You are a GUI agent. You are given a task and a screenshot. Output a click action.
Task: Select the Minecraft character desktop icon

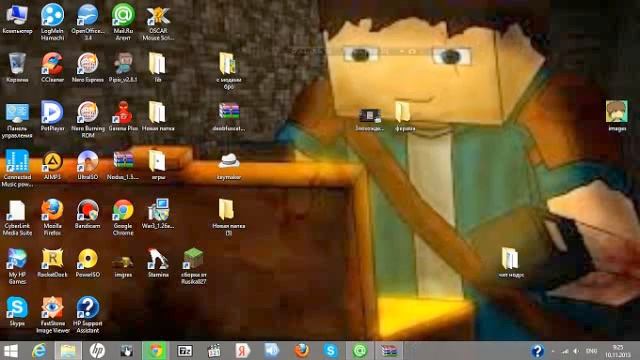click(123, 68)
